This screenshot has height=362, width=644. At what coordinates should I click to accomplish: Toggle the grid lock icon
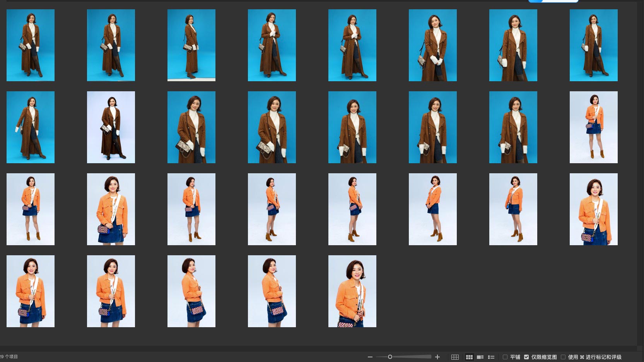click(455, 357)
